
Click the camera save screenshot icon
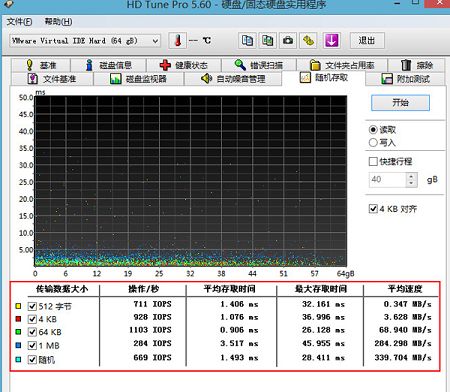coord(288,41)
